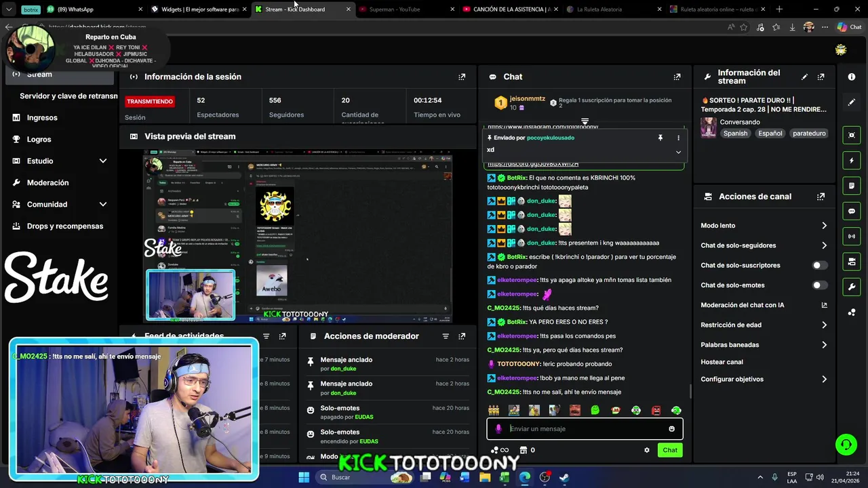Switch to the Superman - YouTube tab
The width and height of the screenshot is (868, 488).
tap(404, 9)
